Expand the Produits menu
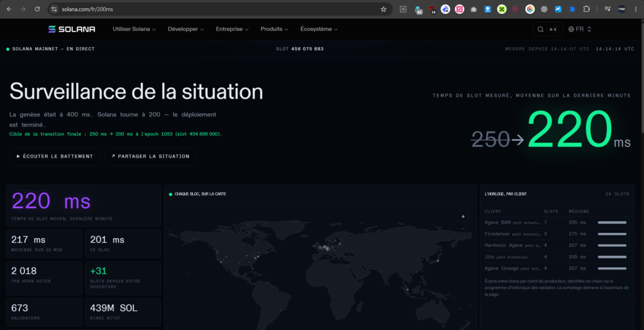Viewport: 644px width, 330px height. click(274, 29)
